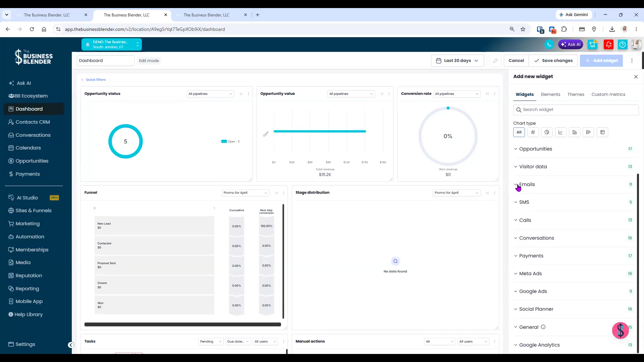Select the vertical bar chart type filter
This screenshot has height=362, width=644.
tap(575, 132)
